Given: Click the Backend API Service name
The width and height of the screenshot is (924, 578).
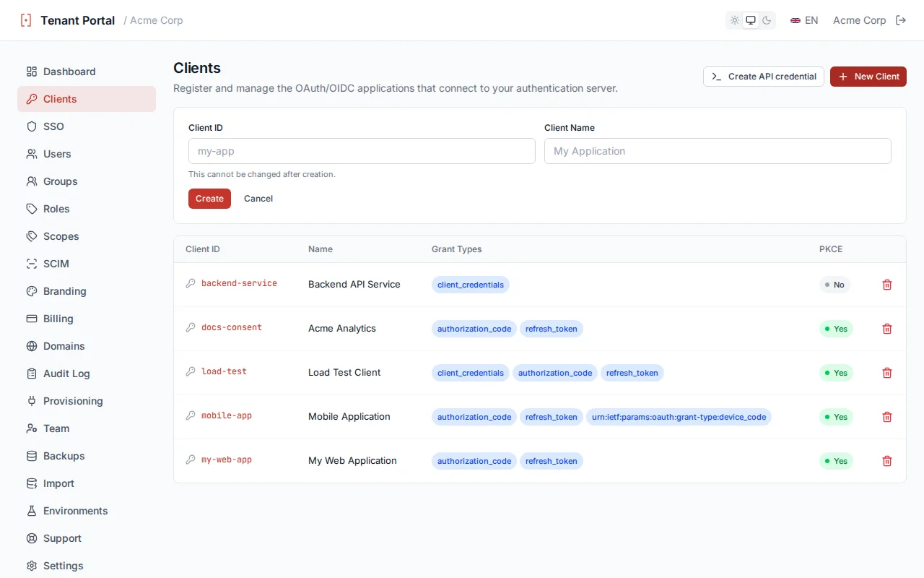Looking at the screenshot, I should pos(354,285).
